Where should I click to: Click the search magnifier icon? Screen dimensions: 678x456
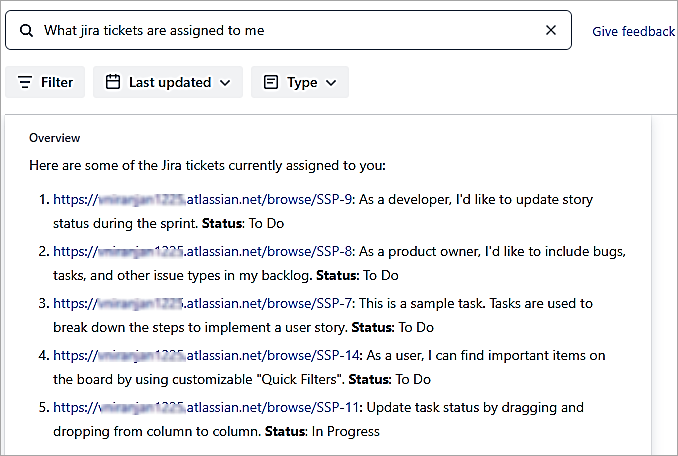pos(26,31)
